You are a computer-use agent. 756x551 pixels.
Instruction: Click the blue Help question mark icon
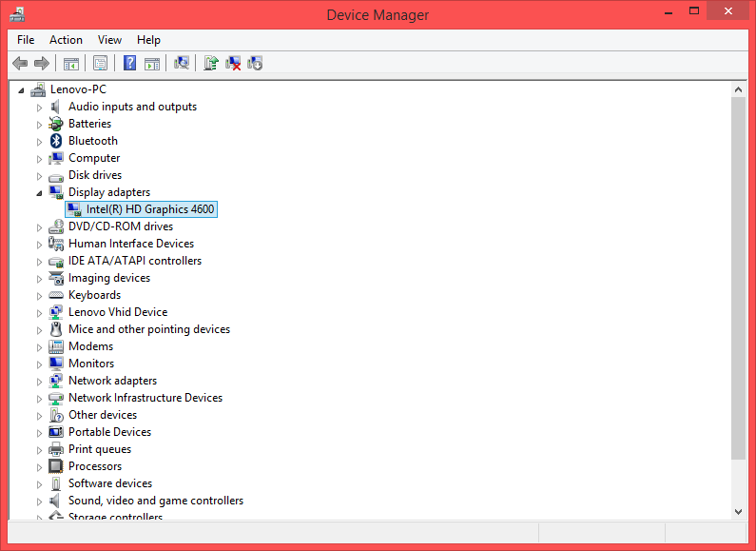point(129,63)
